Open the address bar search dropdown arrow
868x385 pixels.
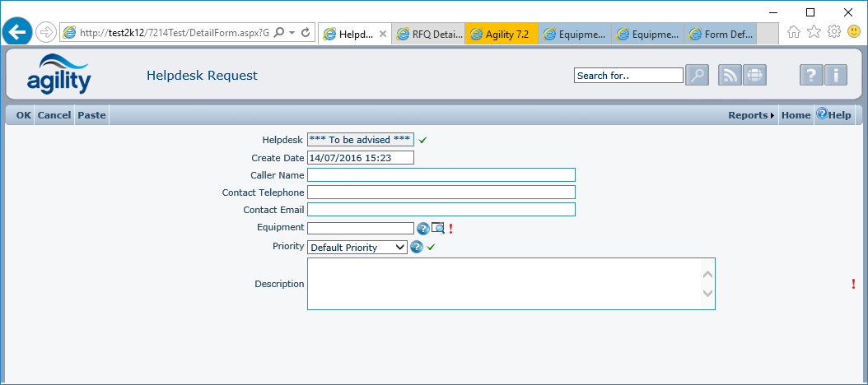pyautogui.click(x=292, y=33)
